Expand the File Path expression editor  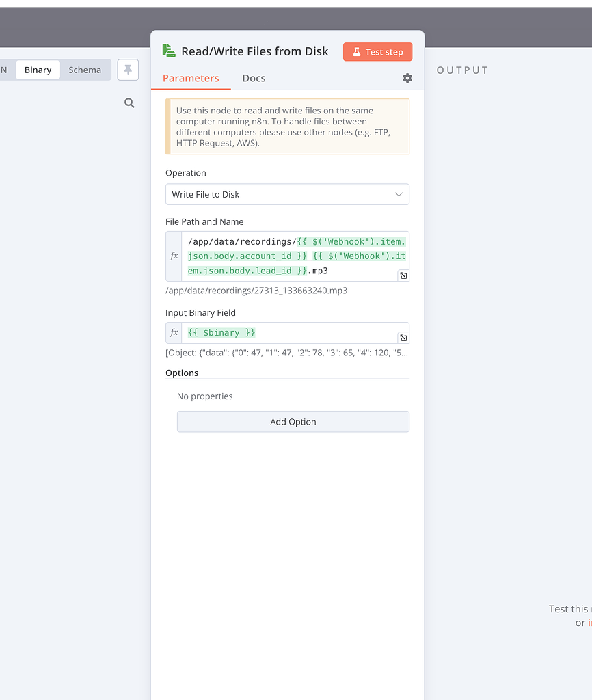coord(403,275)
